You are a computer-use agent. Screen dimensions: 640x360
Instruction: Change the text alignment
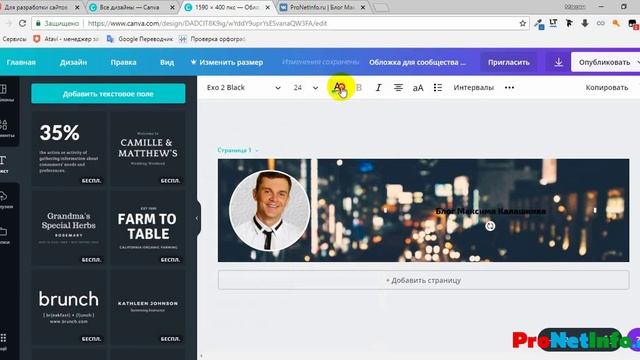398,87
